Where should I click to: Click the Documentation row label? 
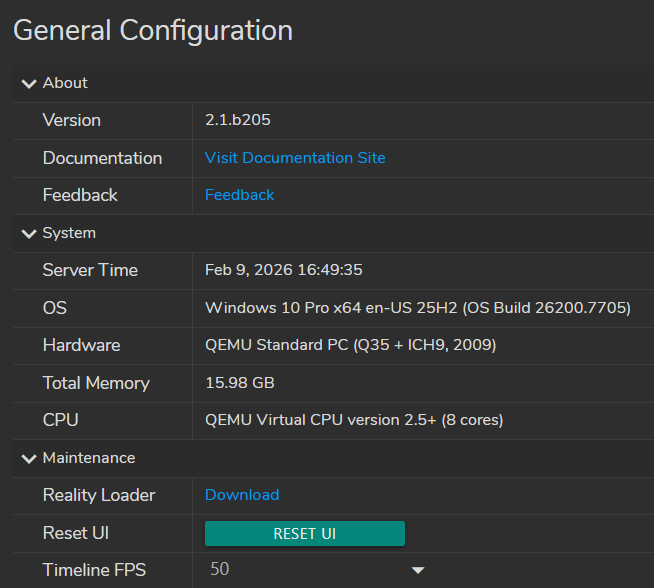(x=102, y=158)
